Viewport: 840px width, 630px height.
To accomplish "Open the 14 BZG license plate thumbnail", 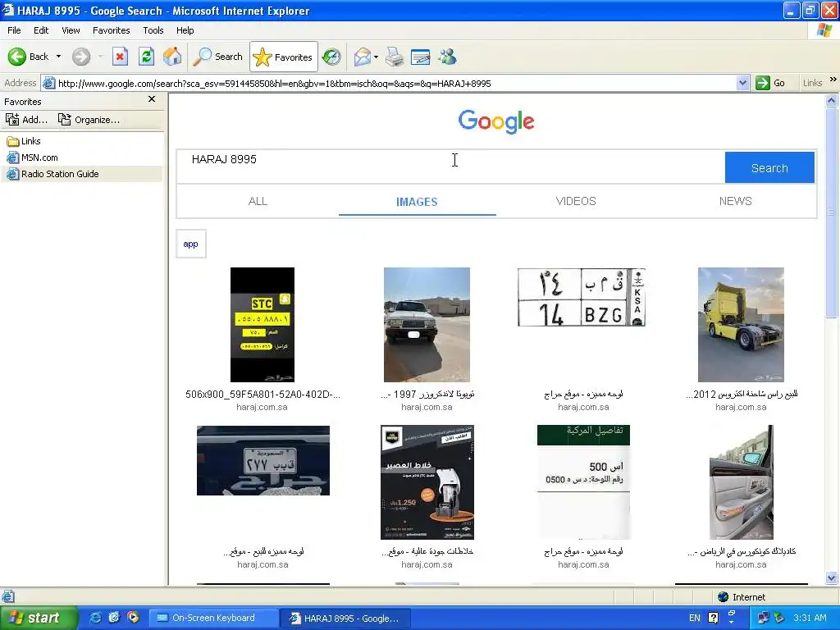I will [582, 297].
